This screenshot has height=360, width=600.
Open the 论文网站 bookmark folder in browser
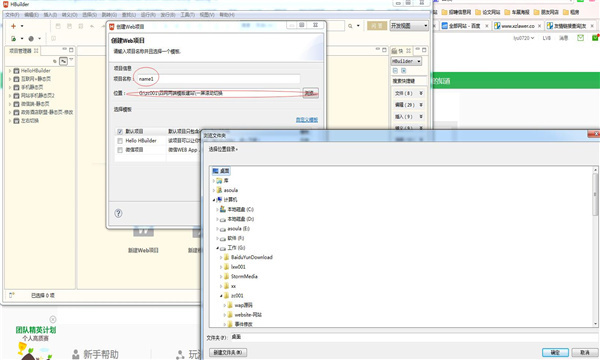click(488, 12)
